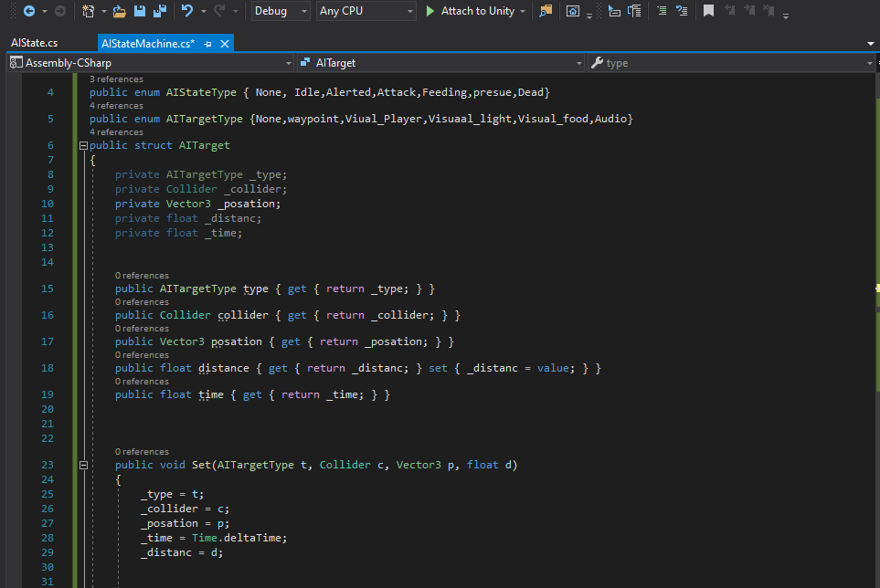Image resolution: width=880 pixels, height=588 pixels.
Task: Open toolbar overflow options after the bookmark icons
Action: 786,16
